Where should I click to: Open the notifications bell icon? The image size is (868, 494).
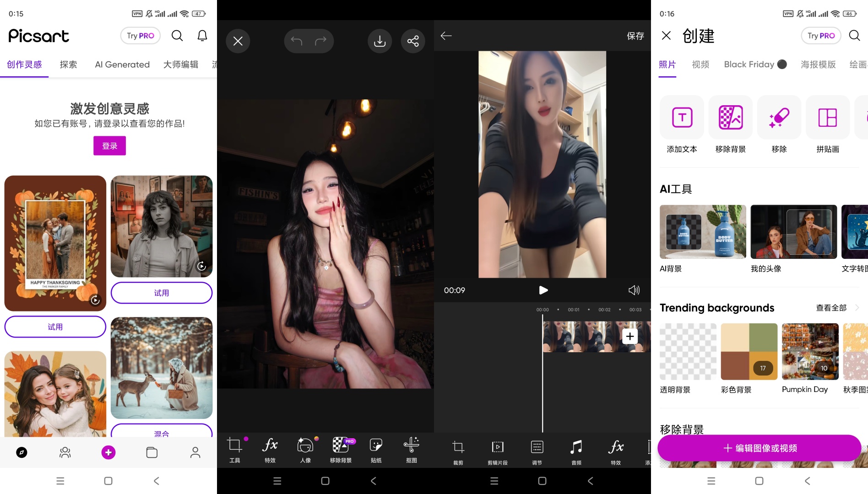[202, 36]
